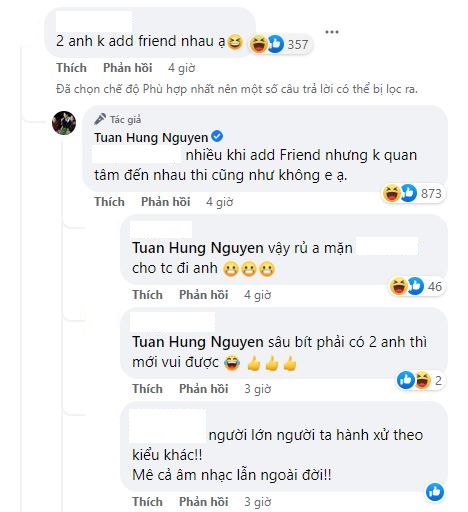Click the pencil 'Tác giả' author badge
This screenshot has width=468, height=512.
click(117, 119)
